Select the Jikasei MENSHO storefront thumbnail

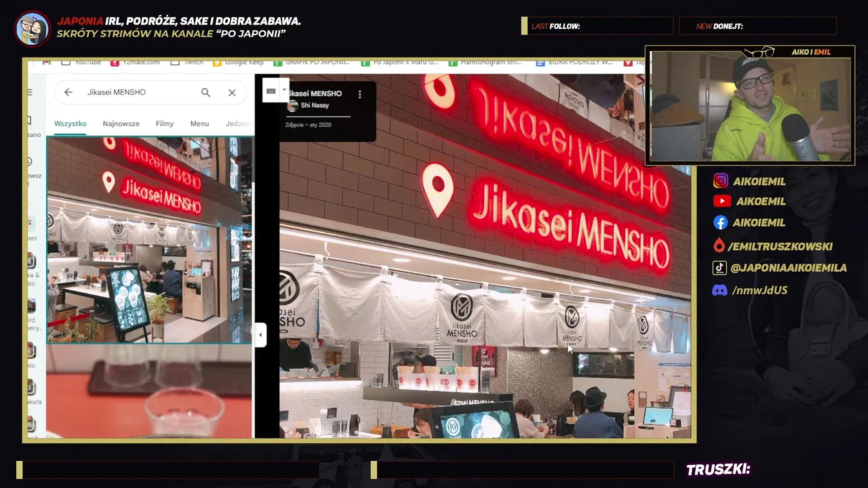pos(149,240)
